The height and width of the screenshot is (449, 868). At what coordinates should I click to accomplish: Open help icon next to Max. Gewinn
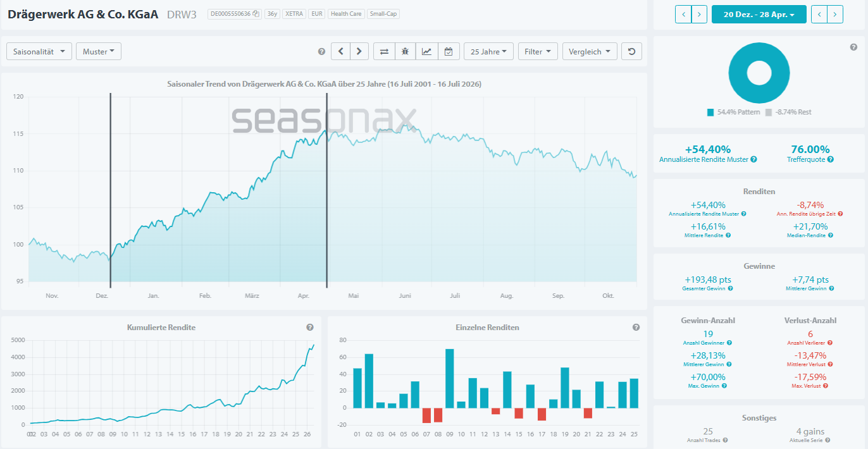[723, 386]
